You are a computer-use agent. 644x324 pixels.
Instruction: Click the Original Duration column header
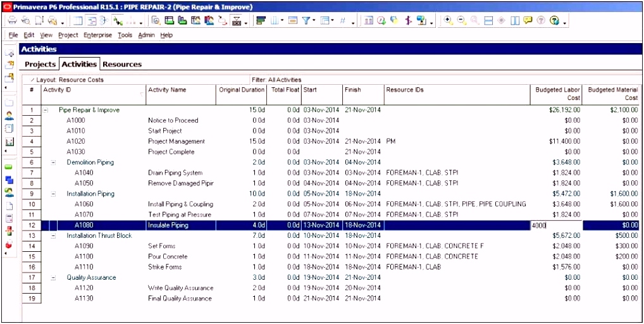coord(242,94)
